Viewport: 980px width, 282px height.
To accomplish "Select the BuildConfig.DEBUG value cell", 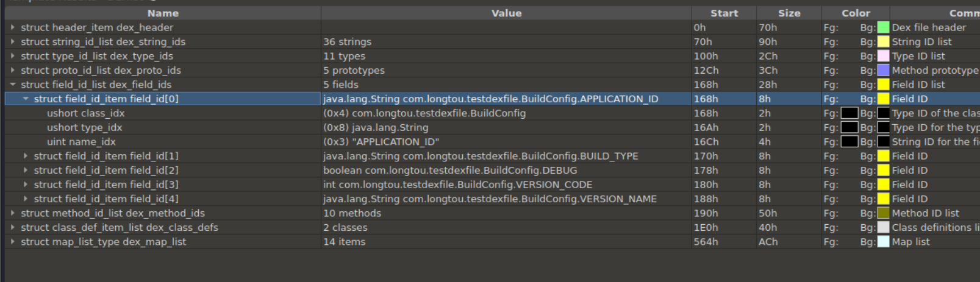I will coord(450,171).
